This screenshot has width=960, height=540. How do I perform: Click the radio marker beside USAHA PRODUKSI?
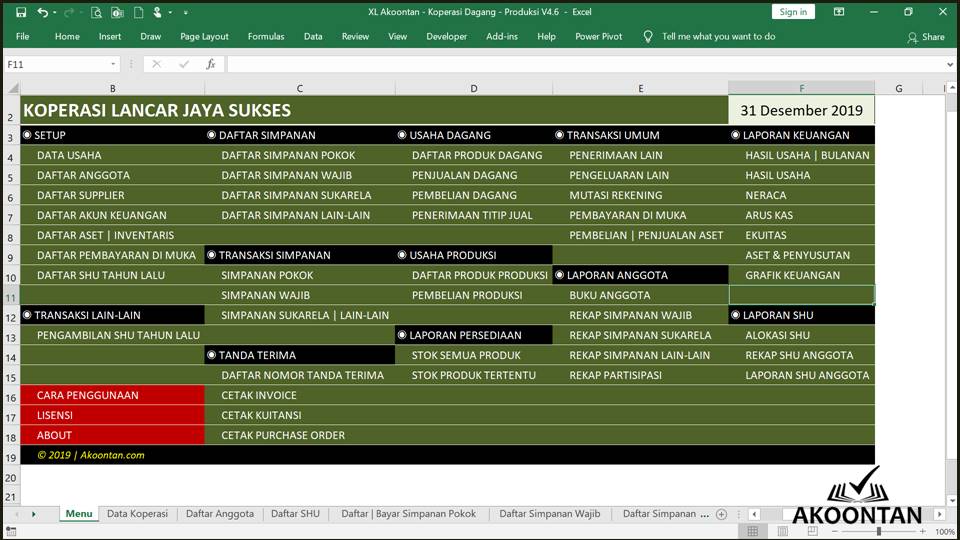pos(402,255)
